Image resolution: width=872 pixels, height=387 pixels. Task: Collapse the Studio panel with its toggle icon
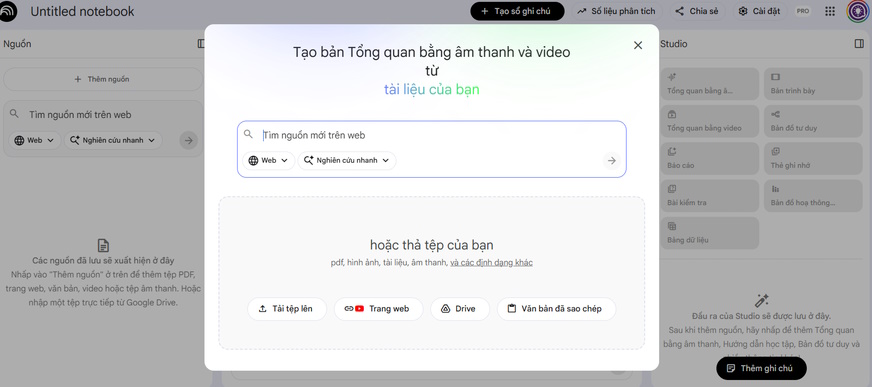859,44
